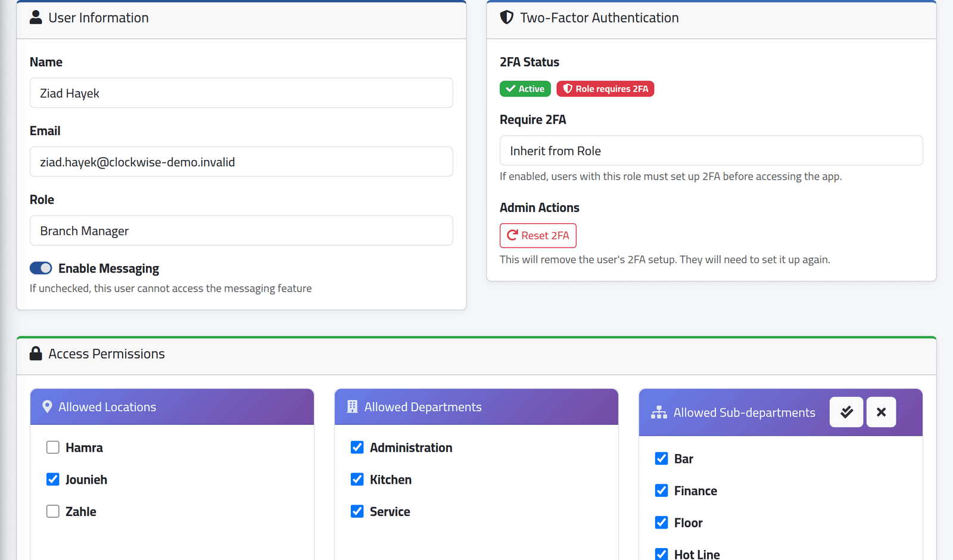Uncheck the Bar sub-department checkbox
This screenshot has width=953, height=560.
[x=662, y=459]
